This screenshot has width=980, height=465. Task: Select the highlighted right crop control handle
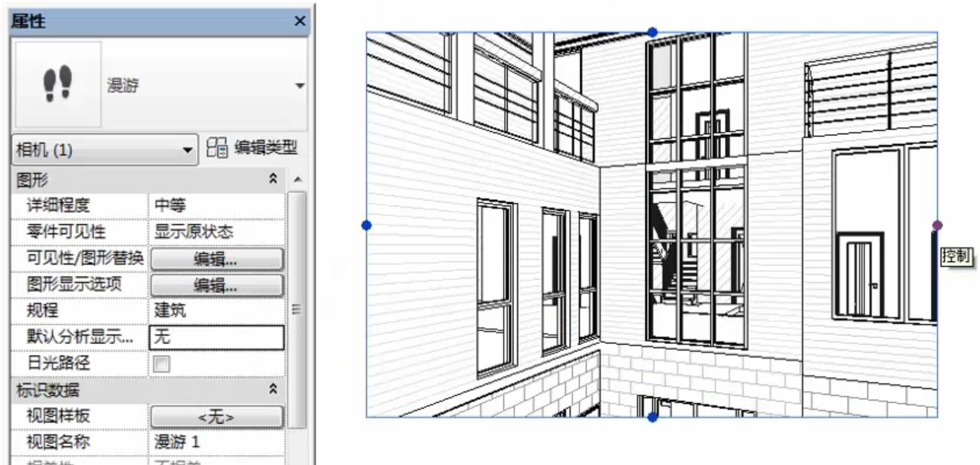[x=937, y=226]
